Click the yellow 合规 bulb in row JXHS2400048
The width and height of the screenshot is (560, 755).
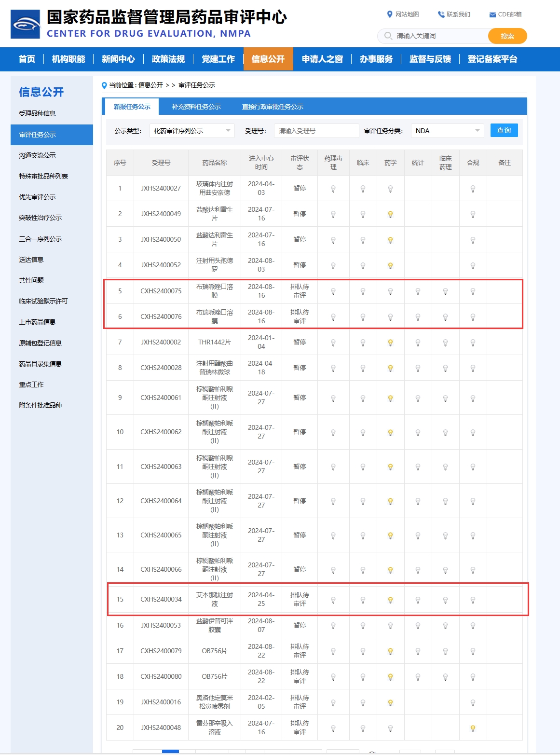point(473,728)
